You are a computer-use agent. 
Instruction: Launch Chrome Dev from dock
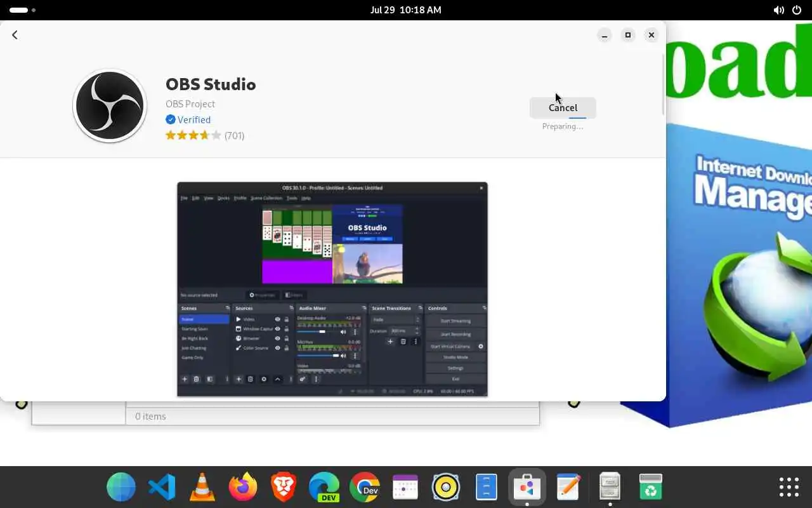click(365, 487)
